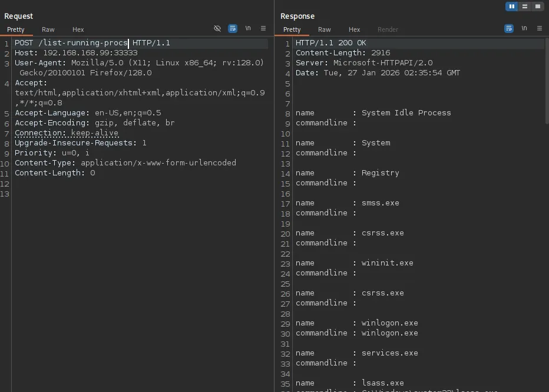Viewport: 549px width, 392px height.
Task: Click the Host header value 192.168.168.99:33333
Action: (90, 53)
